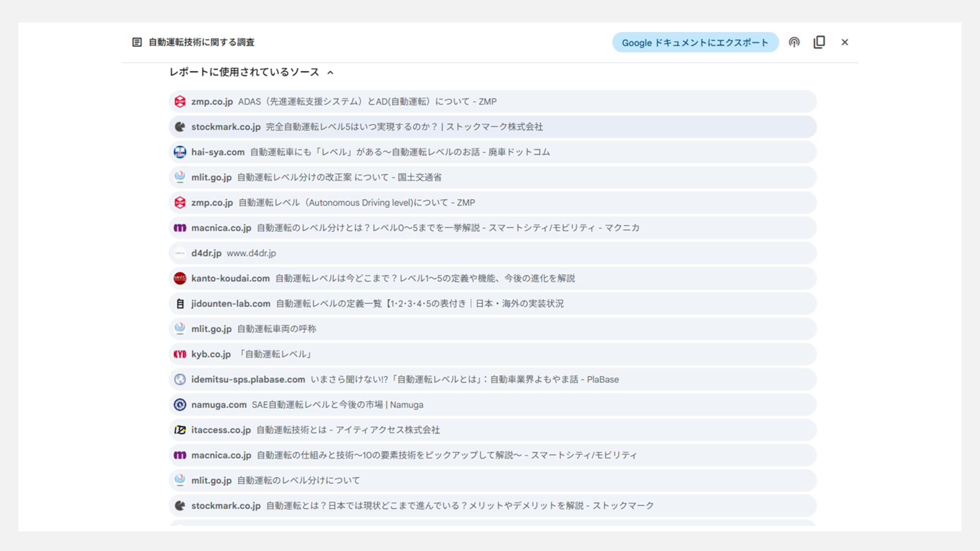Screen dimensions: 980x551
Task: Open the 完全自動運転レベル5はいつ実現するのか source
Action: point(493,127)
